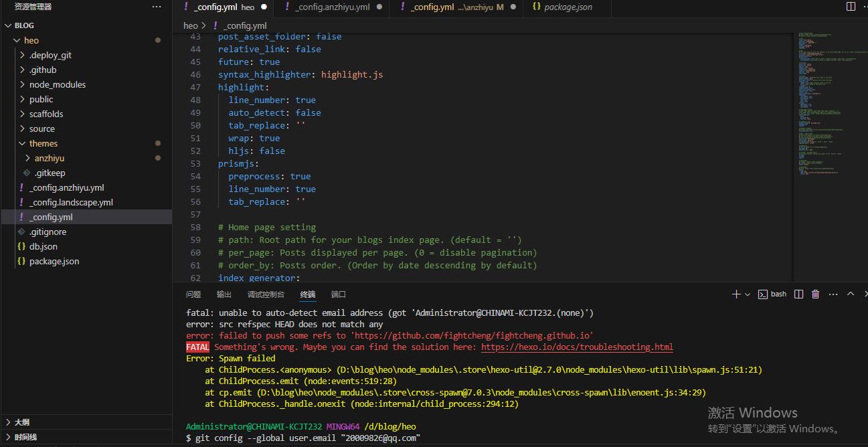Open the hexo.io troubleshooting link
868x447 pixels.
coord(577,347)
